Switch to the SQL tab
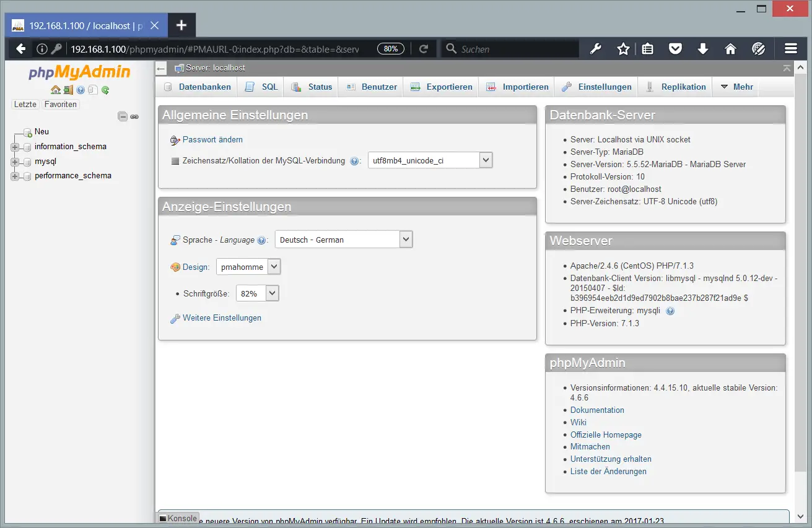This screenshot has width=812, height=528. pos(261,87)
